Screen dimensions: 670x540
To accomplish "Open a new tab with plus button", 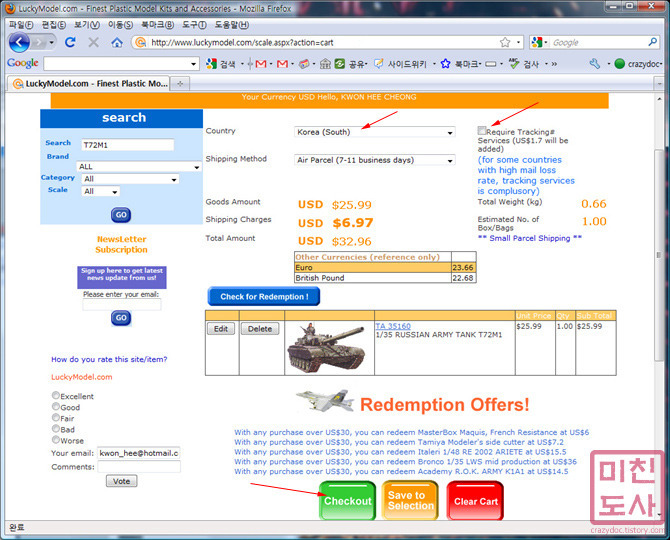I will 180,84.
